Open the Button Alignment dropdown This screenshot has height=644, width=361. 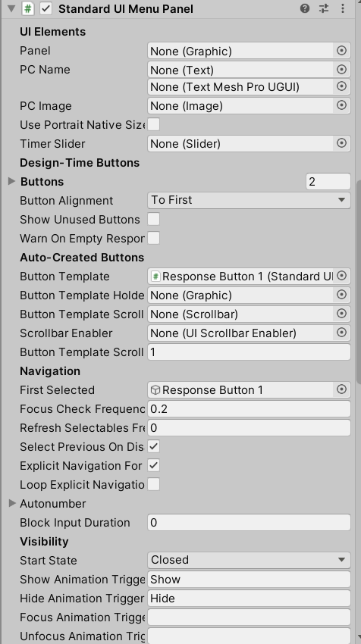click(x=249, y=200)
